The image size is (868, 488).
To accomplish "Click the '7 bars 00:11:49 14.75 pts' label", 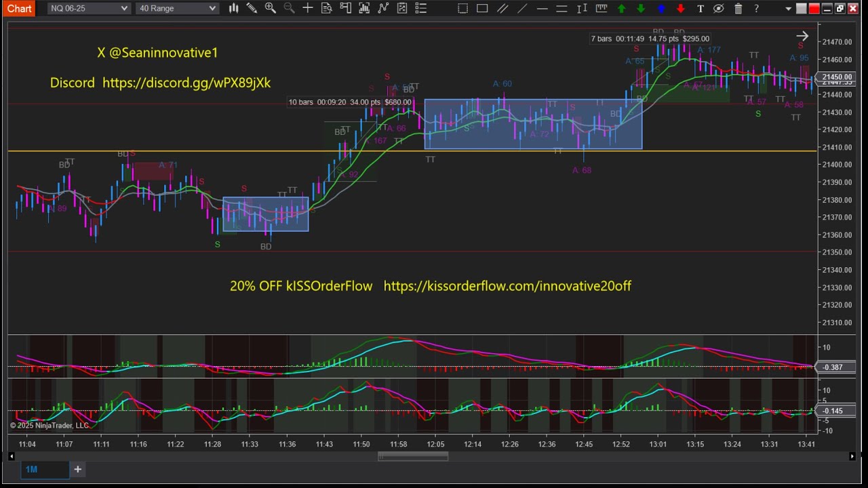I will click(650, 39).
